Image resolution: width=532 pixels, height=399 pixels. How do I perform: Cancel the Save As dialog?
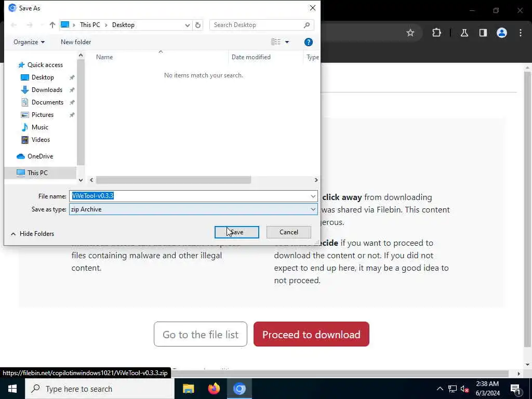pyautogui.click(x=289, y=232)
